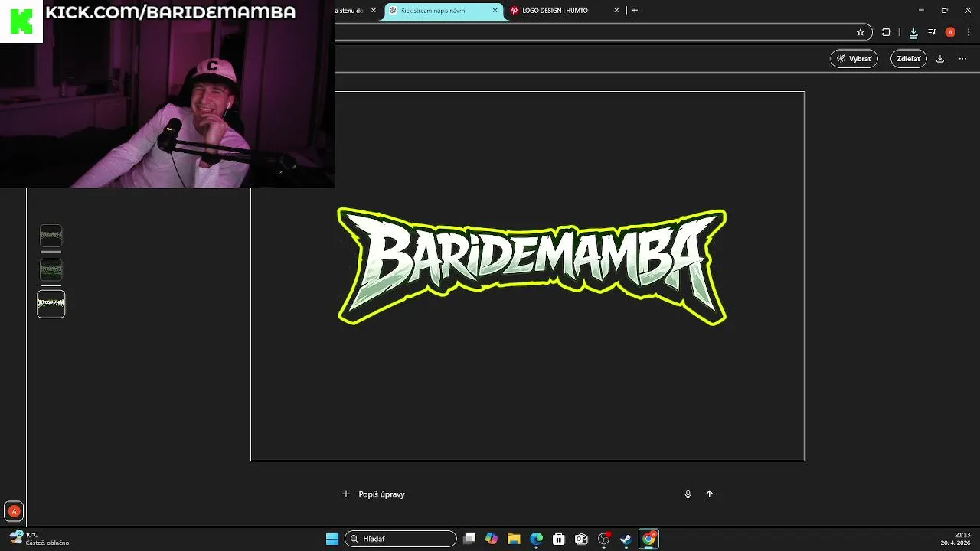Open the weather widget showing 10°C
The width and height of the screenshot is (980, 551).
[x=40, y=539]
